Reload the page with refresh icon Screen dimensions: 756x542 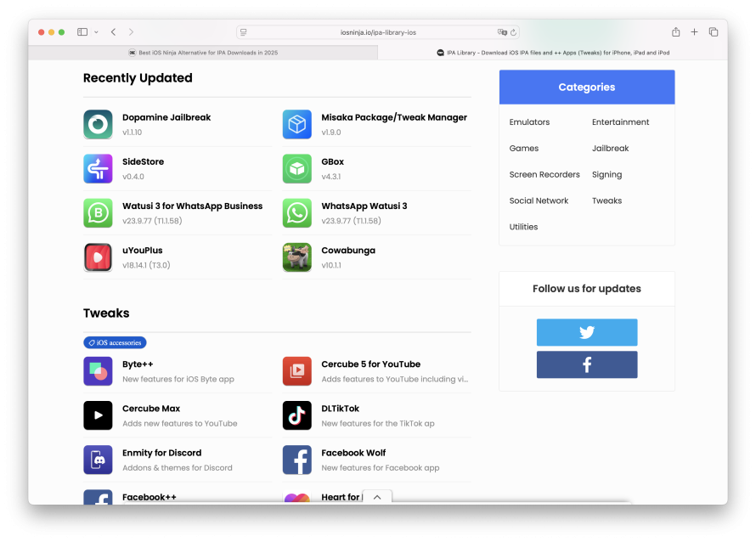coord(513,32)
